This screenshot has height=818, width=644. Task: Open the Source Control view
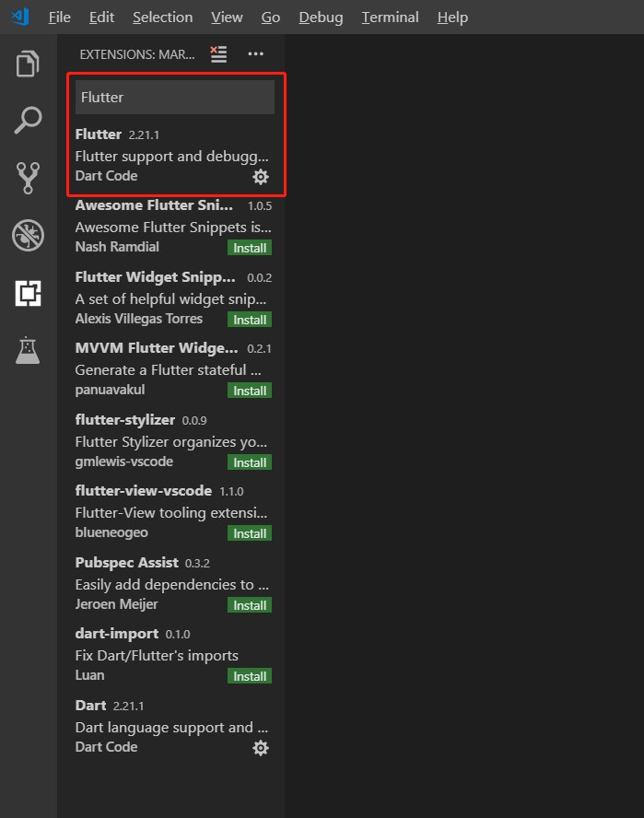(28, 178)
